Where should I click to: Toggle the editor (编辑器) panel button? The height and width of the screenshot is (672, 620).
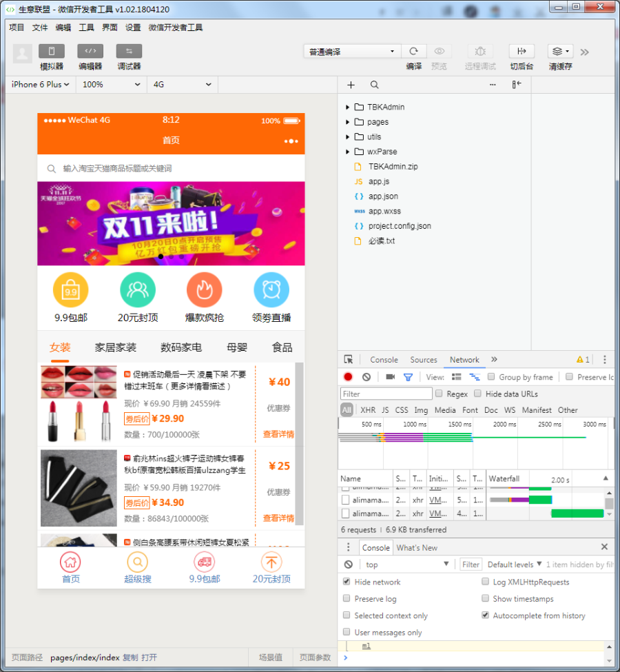point(90,51)
